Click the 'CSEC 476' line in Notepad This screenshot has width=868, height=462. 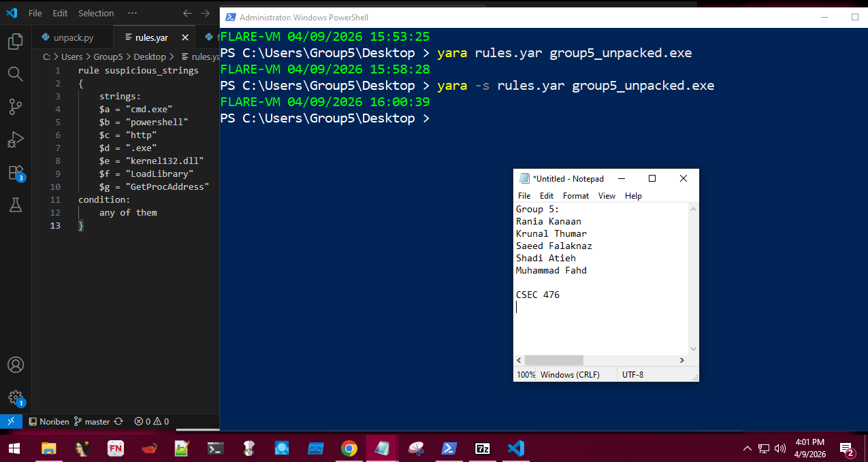[x=538, y=295]
